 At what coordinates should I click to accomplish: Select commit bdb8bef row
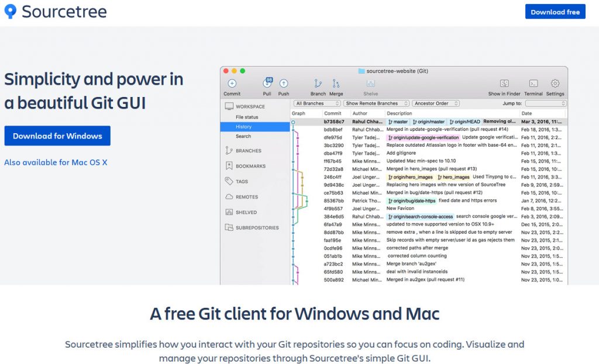[429, 130]
